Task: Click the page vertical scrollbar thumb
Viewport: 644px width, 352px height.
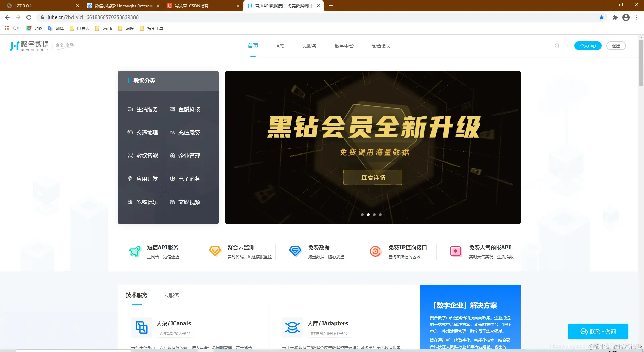Action: 641,63
